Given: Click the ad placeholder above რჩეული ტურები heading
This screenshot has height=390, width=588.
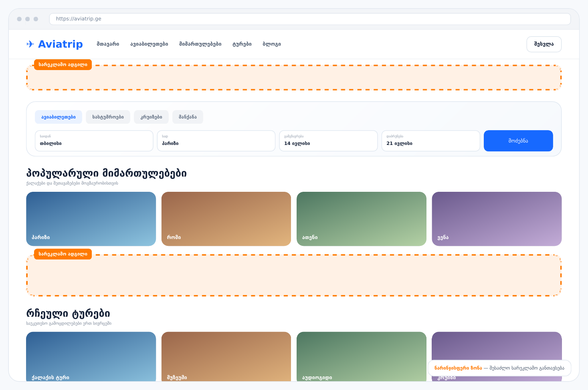Looking at the screenshot, I should [x=294, y=275].
